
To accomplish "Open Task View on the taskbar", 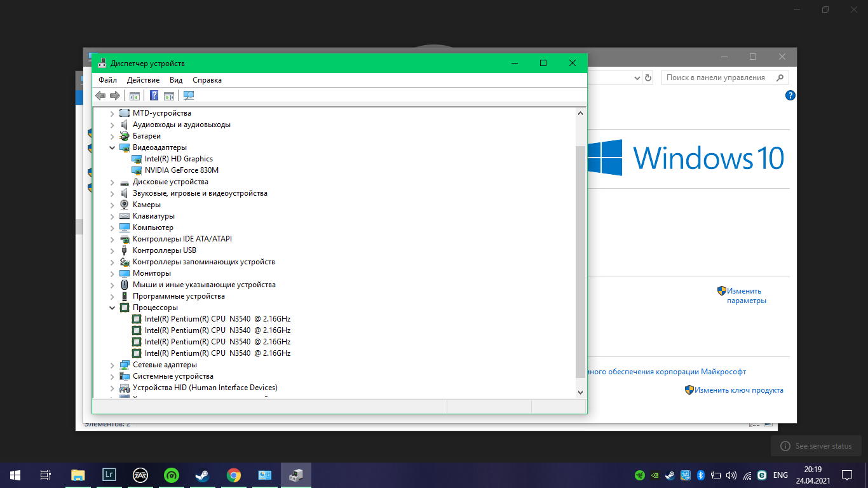I will (x=46, y=475).
